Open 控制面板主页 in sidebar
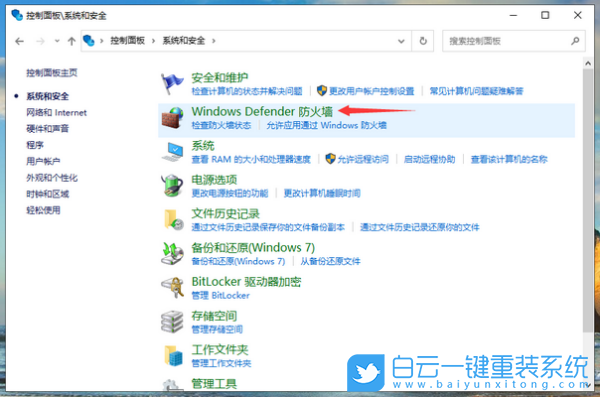The height and width of the screenshot is (397, 600). (52, 73)
